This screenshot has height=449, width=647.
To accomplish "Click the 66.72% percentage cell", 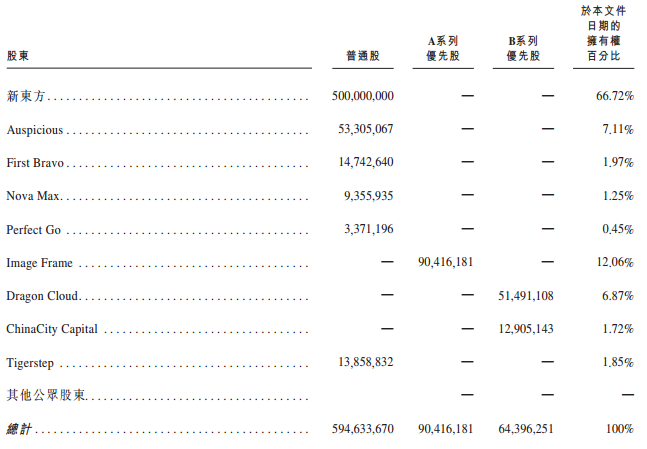I will click(x=613, y=96).
